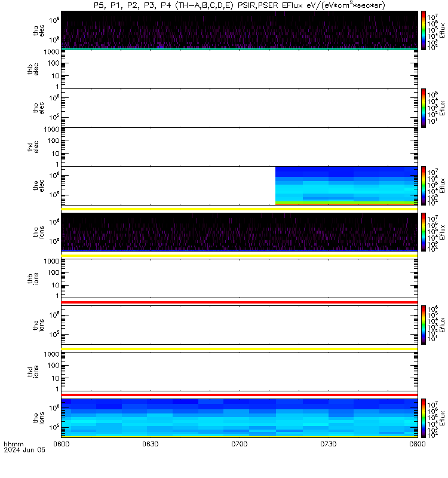Screen dimensions: 448x478
Task: Select the 'thb ions' panel label
Action: [33, 278]
